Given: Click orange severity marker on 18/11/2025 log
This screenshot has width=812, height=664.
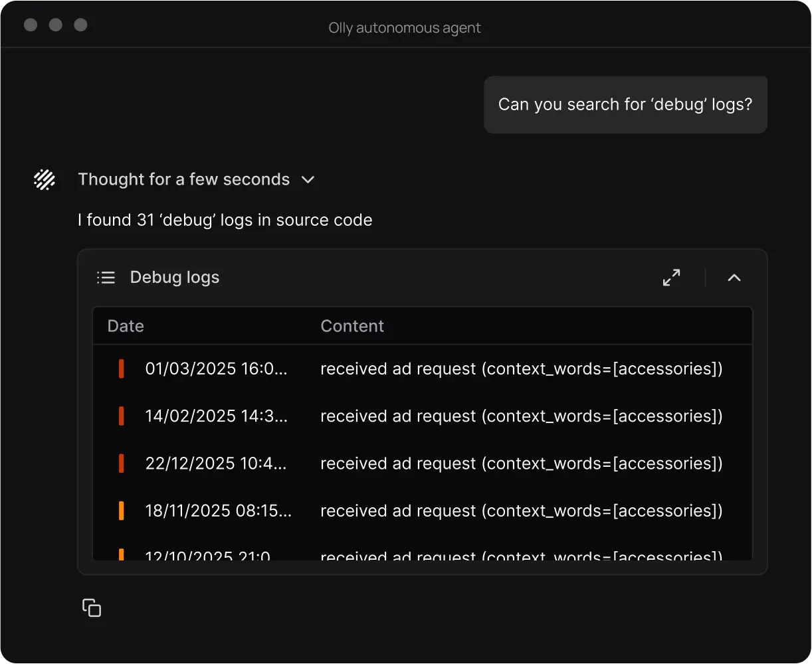Looking at the screenshot, I should (x=122, y=511).
